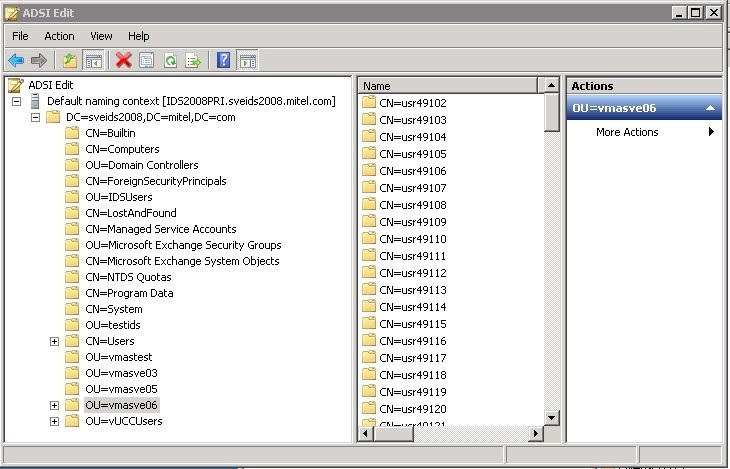Open More Actions submenu arrow

[711, 132]
